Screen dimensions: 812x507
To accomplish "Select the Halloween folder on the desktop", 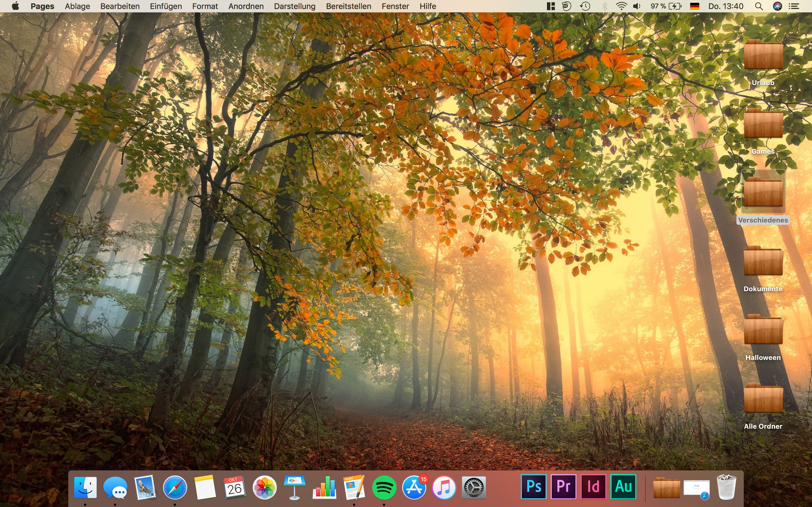I will (x=763, y=330).
